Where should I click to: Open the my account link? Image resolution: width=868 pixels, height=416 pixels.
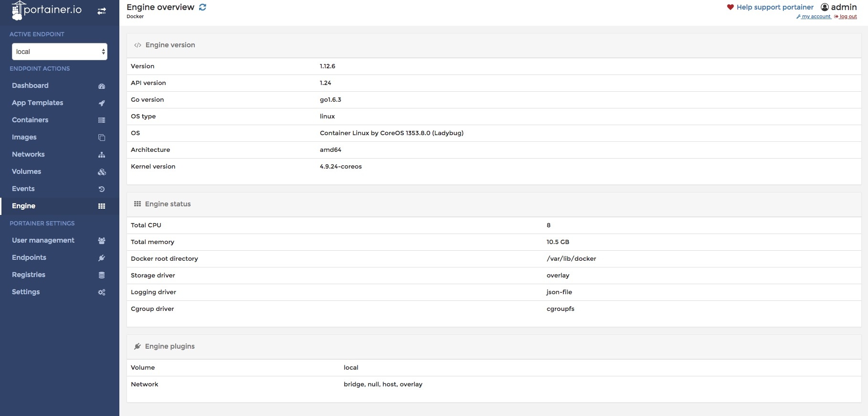point(815,17)
